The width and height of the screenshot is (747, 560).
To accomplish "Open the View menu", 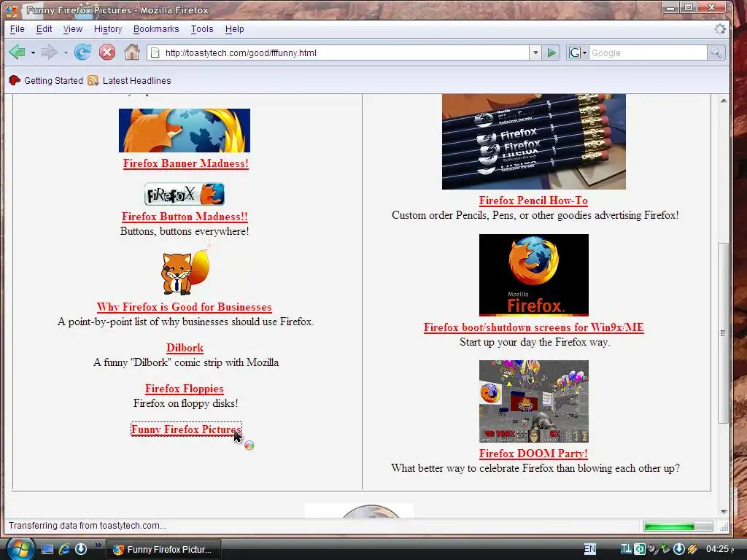I will click(x=72, y=29).
